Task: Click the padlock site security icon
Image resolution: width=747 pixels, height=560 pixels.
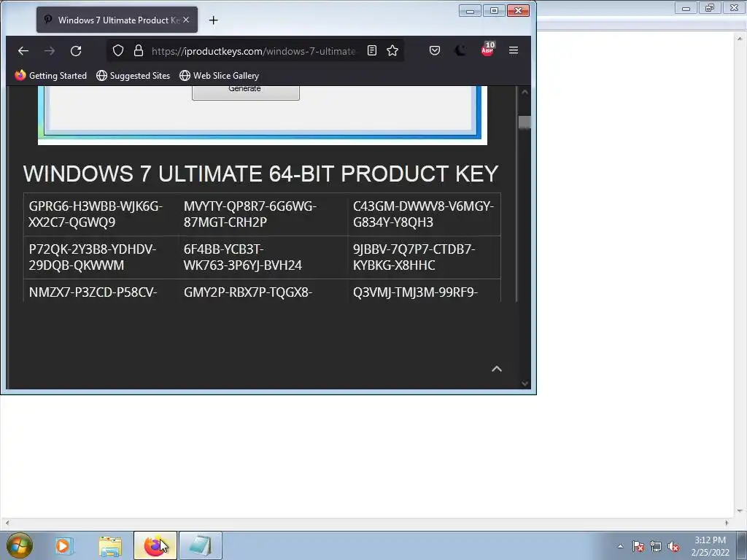Action: click(139, 50)
